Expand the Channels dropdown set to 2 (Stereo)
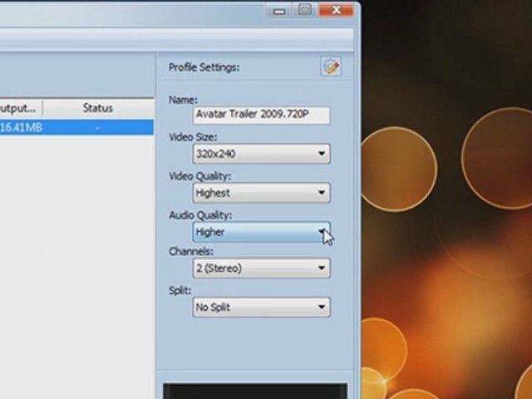This screenshot has height=399, width=532. 261,268
